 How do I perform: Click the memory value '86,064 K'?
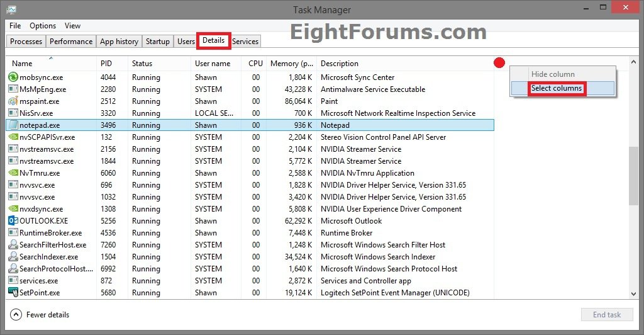point(298,101)
